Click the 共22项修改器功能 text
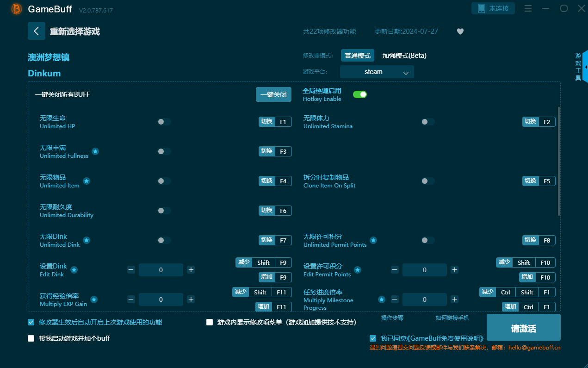This screenshot has height=368, width=588. click(x=329, y=31)
